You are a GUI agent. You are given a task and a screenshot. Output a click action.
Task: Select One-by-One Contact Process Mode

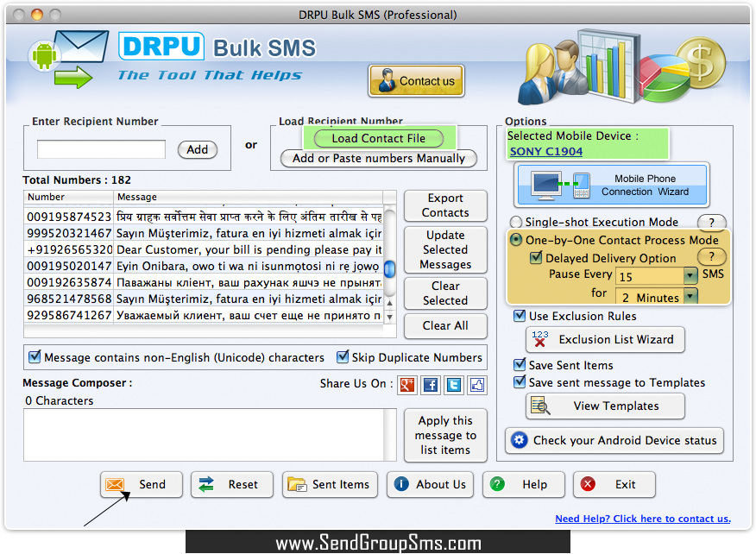(x=516, y=240)
